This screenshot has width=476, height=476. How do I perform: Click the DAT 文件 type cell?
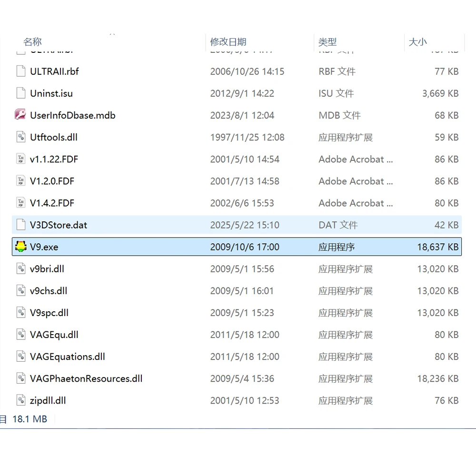(x=338, y=225)
